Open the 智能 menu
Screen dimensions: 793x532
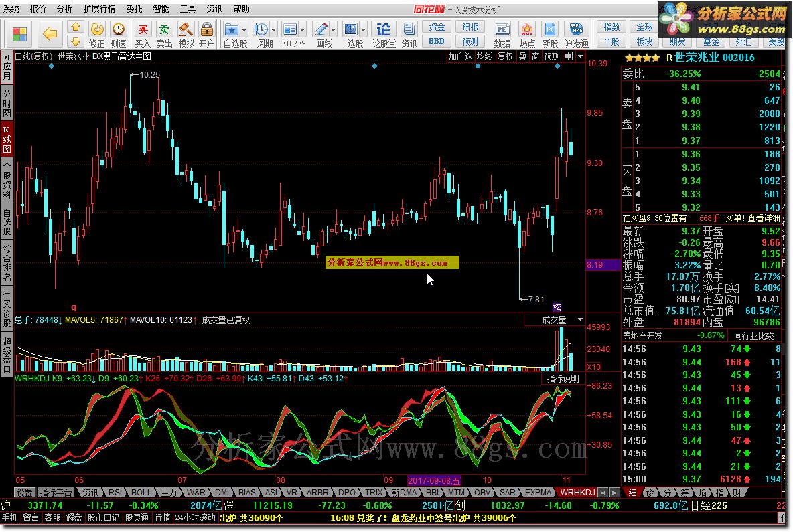[161, 9]
